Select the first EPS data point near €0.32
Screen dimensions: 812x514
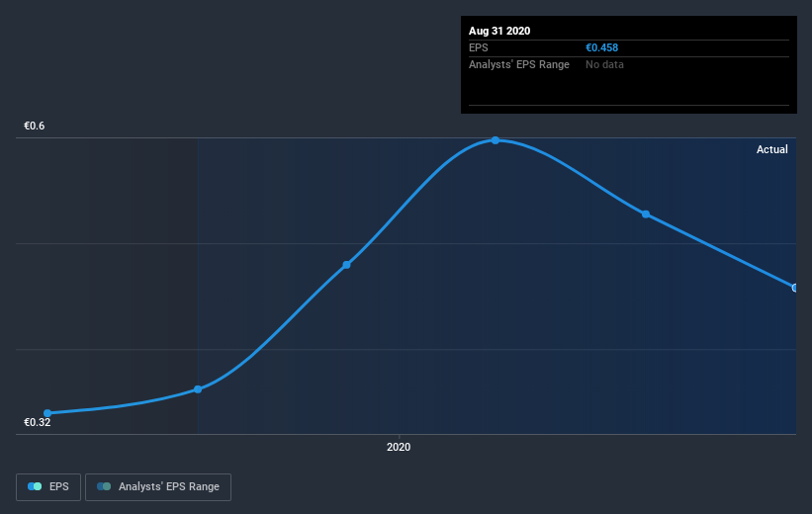click(47, 413)
